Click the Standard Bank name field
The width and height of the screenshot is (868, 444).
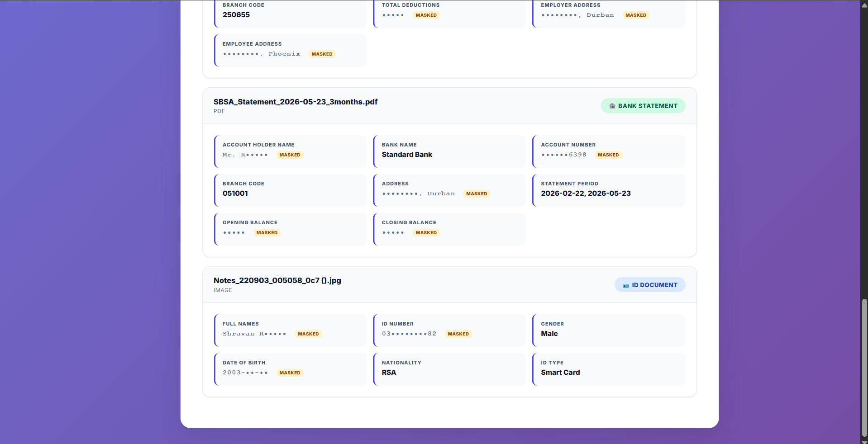pyautogui.click(x=449, y=151)
